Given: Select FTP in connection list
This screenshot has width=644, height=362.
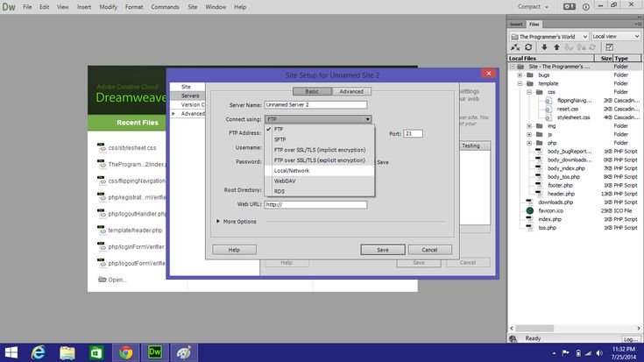Looking at the screenshot, I should [320, 129].
